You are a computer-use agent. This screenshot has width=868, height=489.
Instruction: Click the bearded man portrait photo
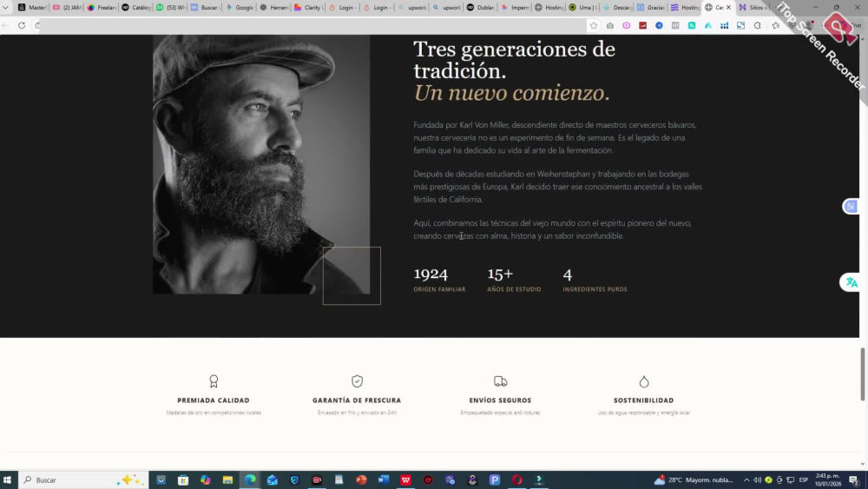261,164
